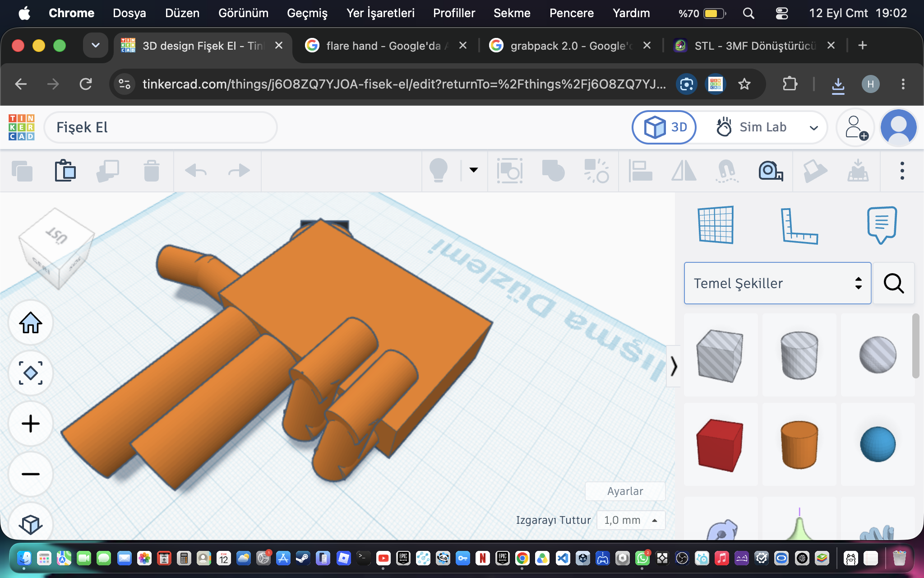924x578 pixels.
Task: Open the Görünüm menu in menu bar
Action: pos(243,13)
